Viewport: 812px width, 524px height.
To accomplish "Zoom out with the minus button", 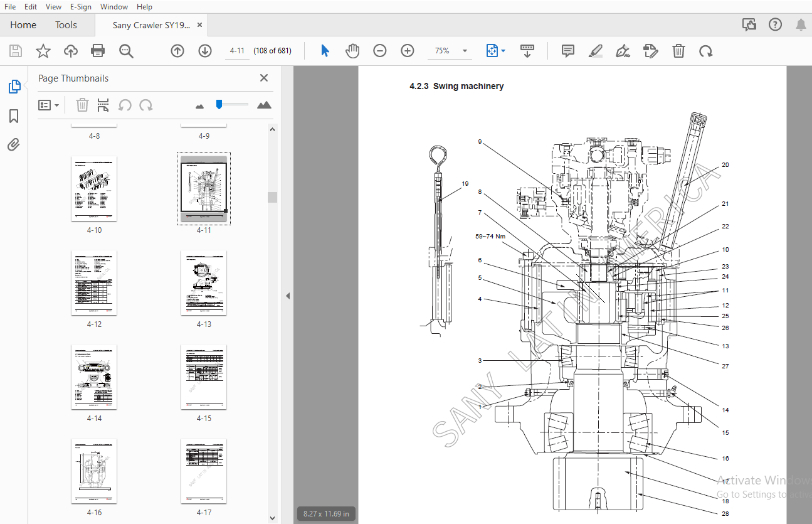I will (x=380, y=51).
